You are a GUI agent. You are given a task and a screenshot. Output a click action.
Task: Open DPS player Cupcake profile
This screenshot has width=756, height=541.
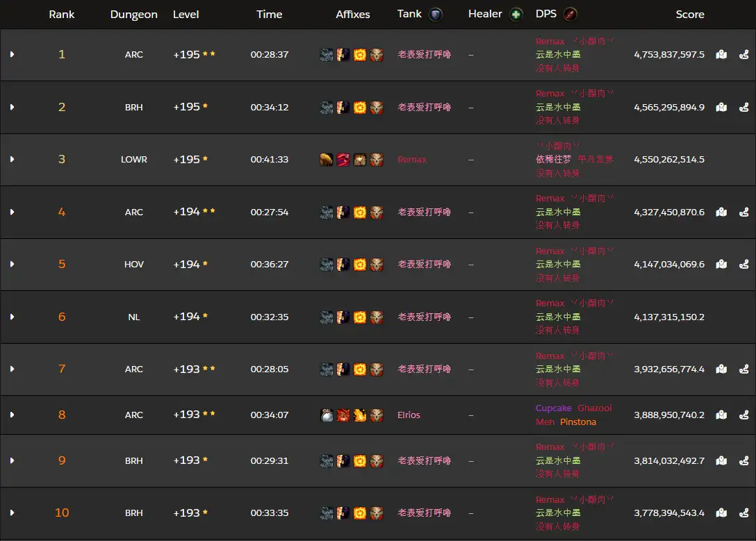coord(553,408)
